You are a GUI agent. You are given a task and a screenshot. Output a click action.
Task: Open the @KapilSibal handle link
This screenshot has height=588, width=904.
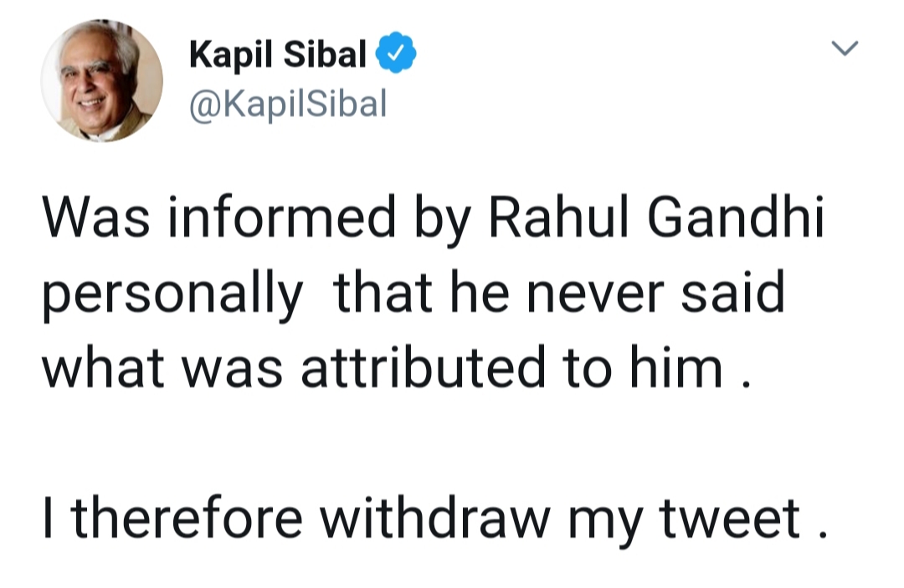point(288,104)
